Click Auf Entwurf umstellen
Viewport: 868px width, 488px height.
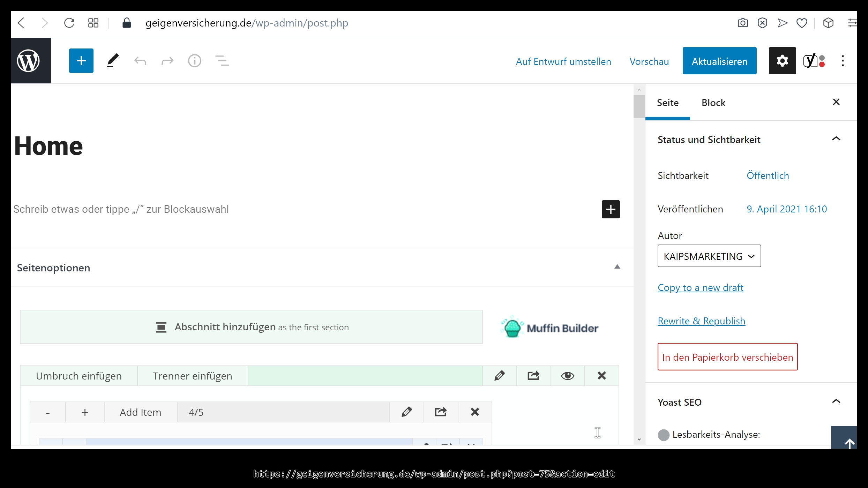[563, 61]
